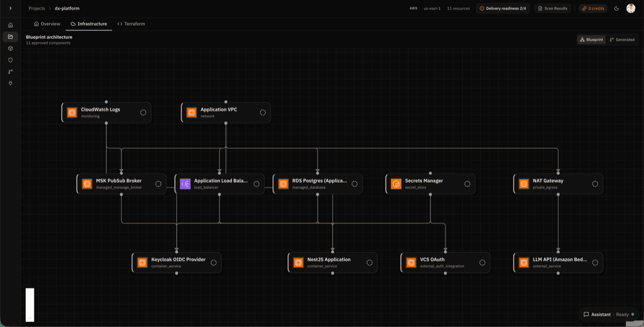Open the Projects folder icon in sidebar
The width and height of the screenshot is (644, 327).
10,36
